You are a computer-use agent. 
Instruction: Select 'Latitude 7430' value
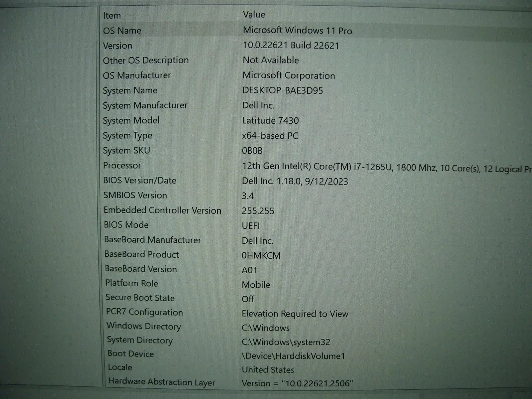pyautogui.click(x=270, y=120)
